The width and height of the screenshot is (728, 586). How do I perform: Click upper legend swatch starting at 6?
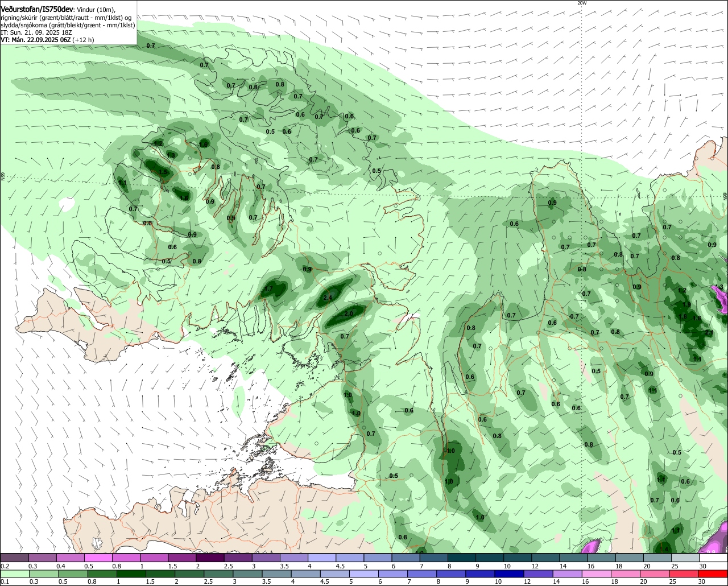tap(405, 558)
